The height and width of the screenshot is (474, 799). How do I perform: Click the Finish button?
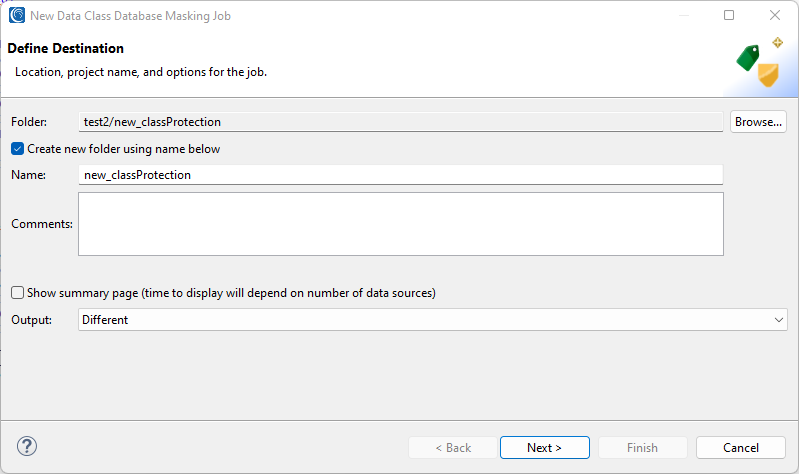pyautogui.click(x=643, y=447)
